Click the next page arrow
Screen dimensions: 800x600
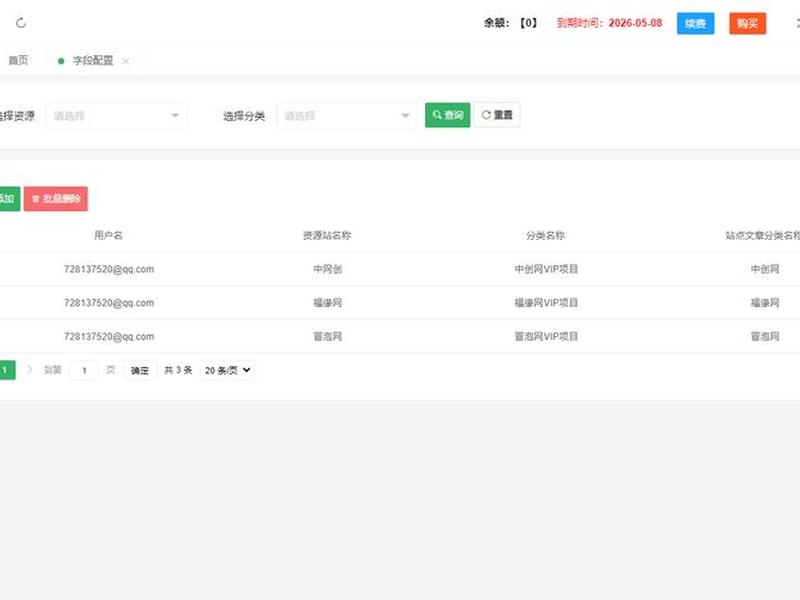(x=29, y=369)
